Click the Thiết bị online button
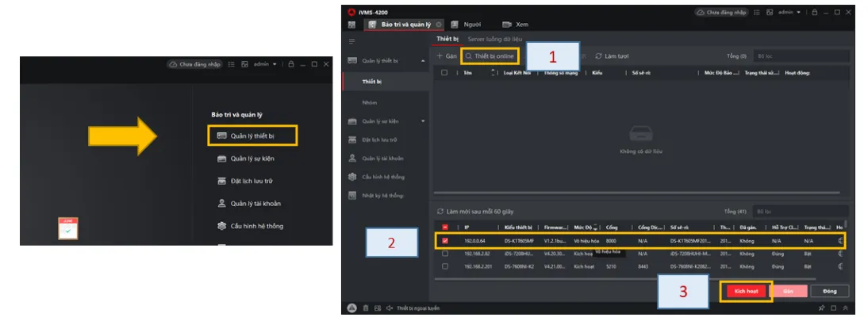 (492, 56)
